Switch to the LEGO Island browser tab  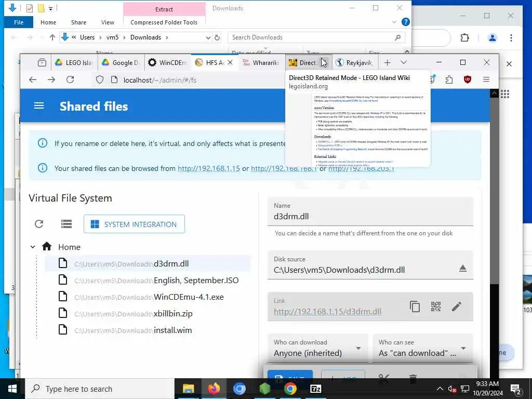click(x=74, y=62)
